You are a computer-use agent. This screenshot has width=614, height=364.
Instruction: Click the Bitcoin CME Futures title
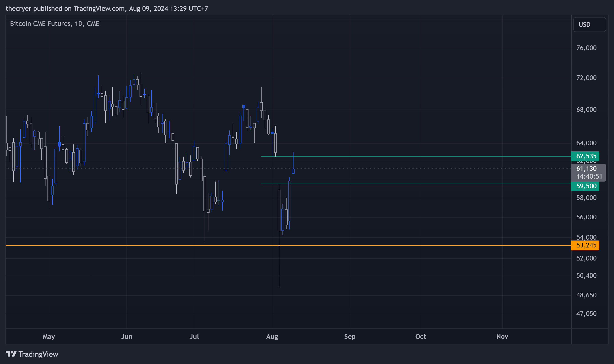[55, 24]
